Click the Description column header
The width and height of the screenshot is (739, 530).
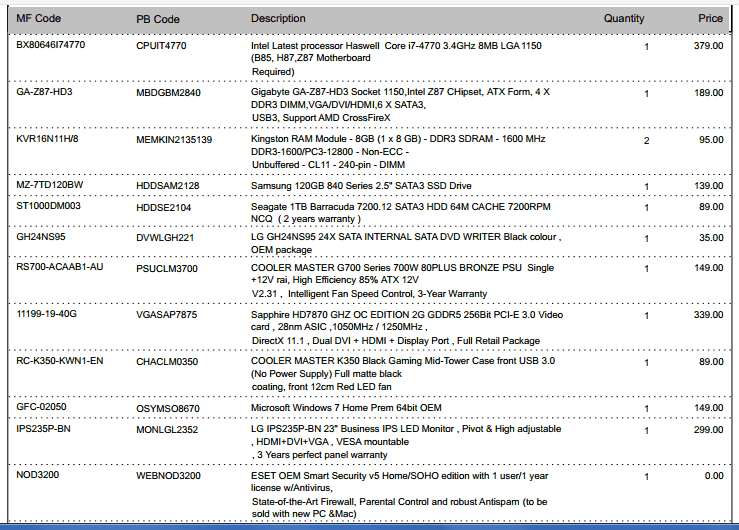[278, 18]
